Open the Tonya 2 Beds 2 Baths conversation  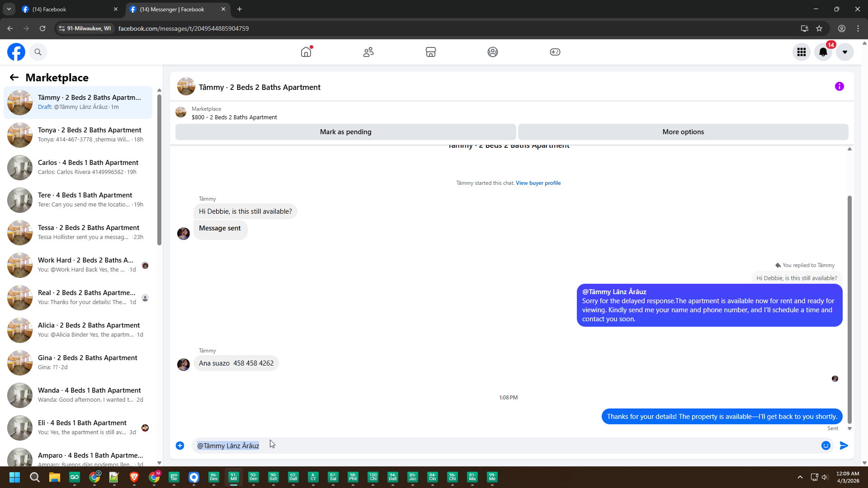tap(78, 135)
